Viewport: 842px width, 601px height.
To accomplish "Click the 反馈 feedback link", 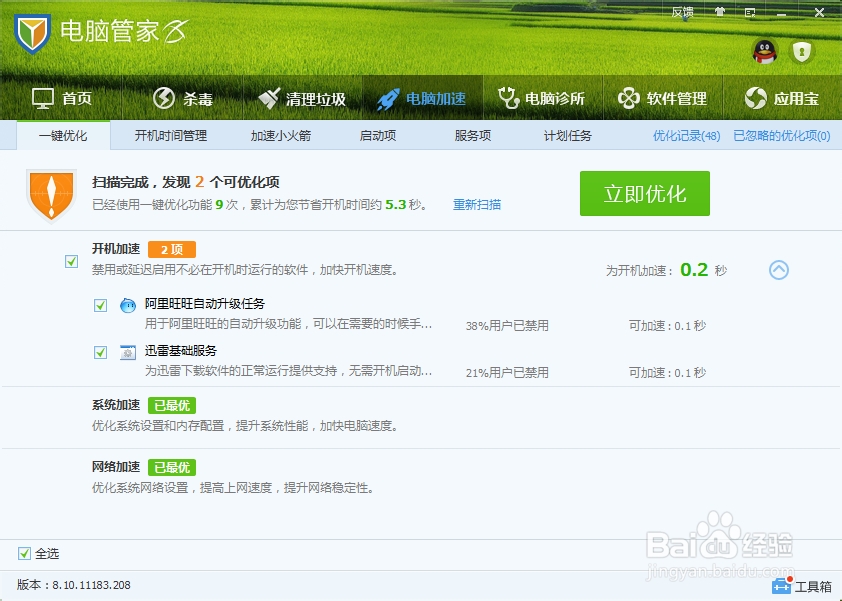I will 683,12.
